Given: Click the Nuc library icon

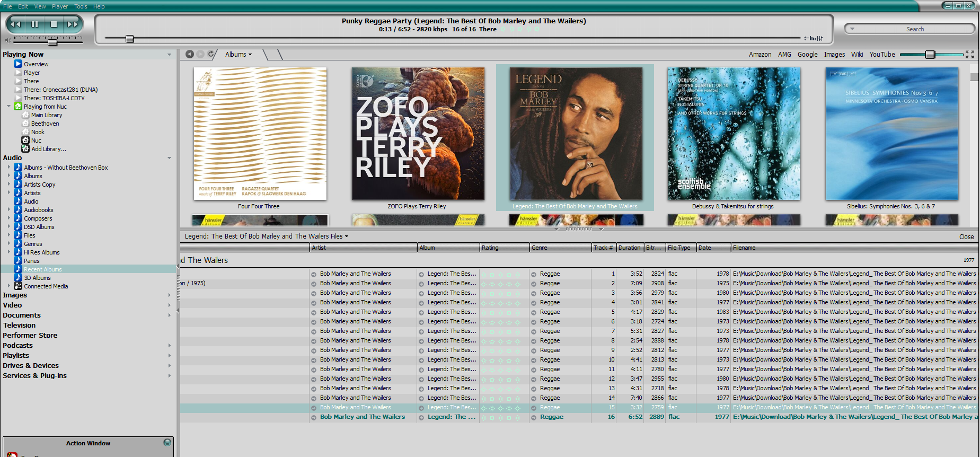Looking at the screenshot, I should [25, 140].
